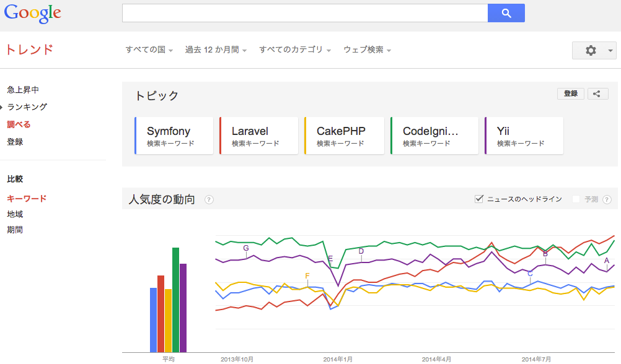Viewport: 621px width, 364px height.
Task: Toggle ニュースのヘッドライン checkbox
Action: click(479, 199)
